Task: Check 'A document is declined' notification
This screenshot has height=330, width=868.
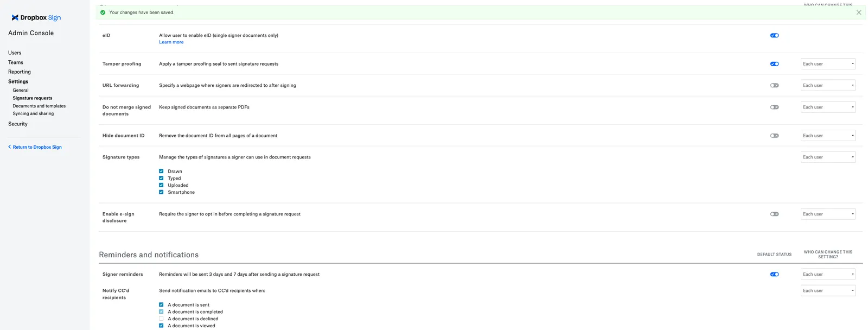Action: tap(161, 319)
